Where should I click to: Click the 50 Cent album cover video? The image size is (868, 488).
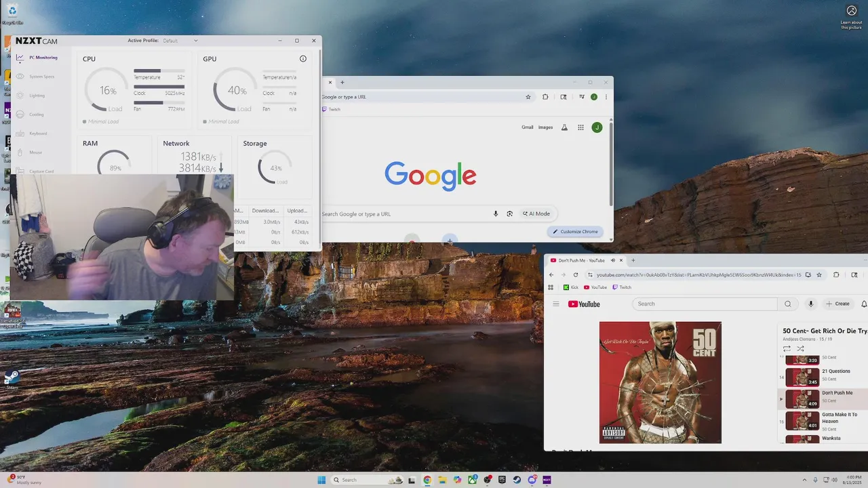click(x=660, y=382)
